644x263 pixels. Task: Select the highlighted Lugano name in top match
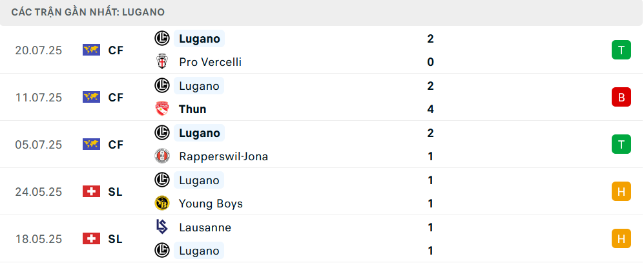pos(199,39)
